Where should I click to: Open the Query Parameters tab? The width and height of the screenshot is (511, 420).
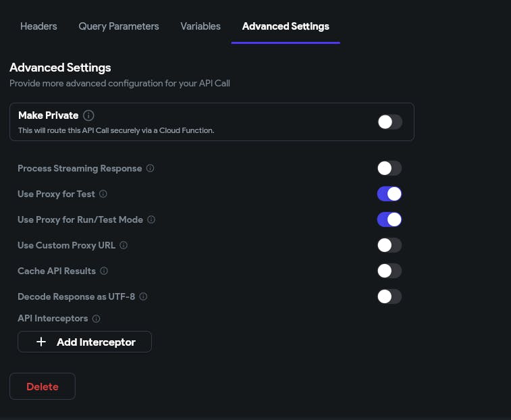pos(119,26)
